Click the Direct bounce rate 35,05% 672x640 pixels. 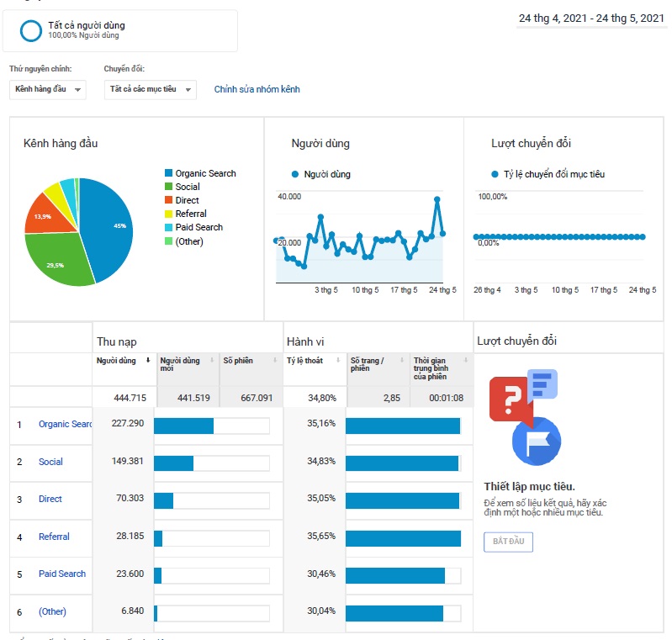321,498
